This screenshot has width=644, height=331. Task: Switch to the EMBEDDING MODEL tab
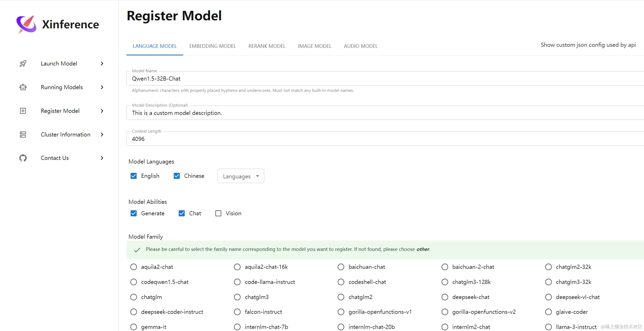(x=213, y=46)
